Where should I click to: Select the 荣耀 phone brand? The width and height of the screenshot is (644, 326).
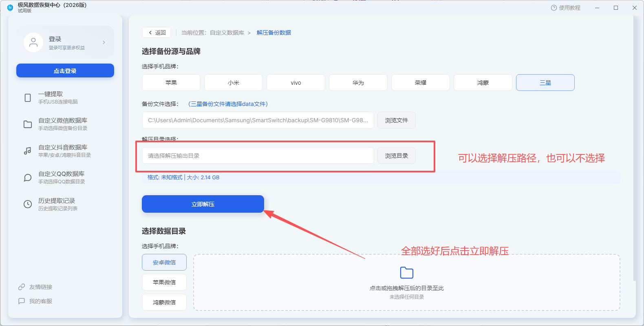coord(421,82)
